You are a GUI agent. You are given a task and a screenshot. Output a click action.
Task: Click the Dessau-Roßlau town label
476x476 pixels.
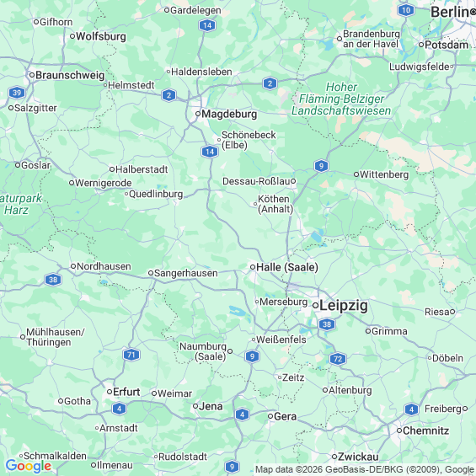click(256, 181)
